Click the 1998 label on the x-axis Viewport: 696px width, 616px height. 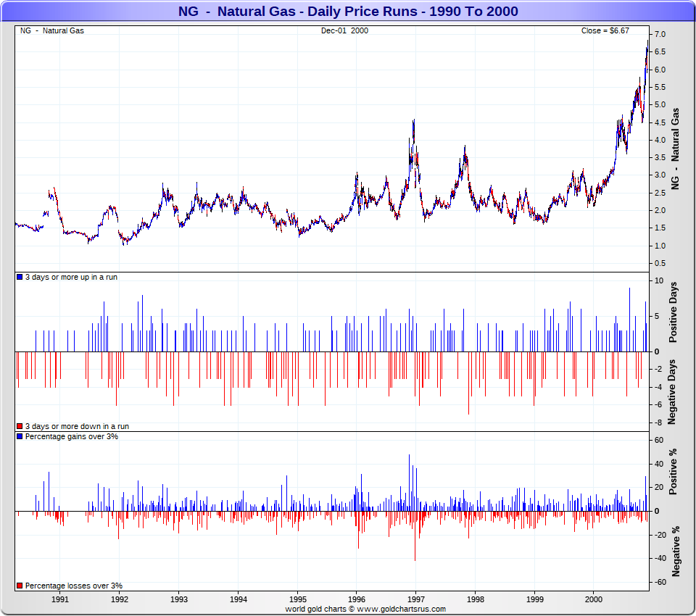[476, 599]
